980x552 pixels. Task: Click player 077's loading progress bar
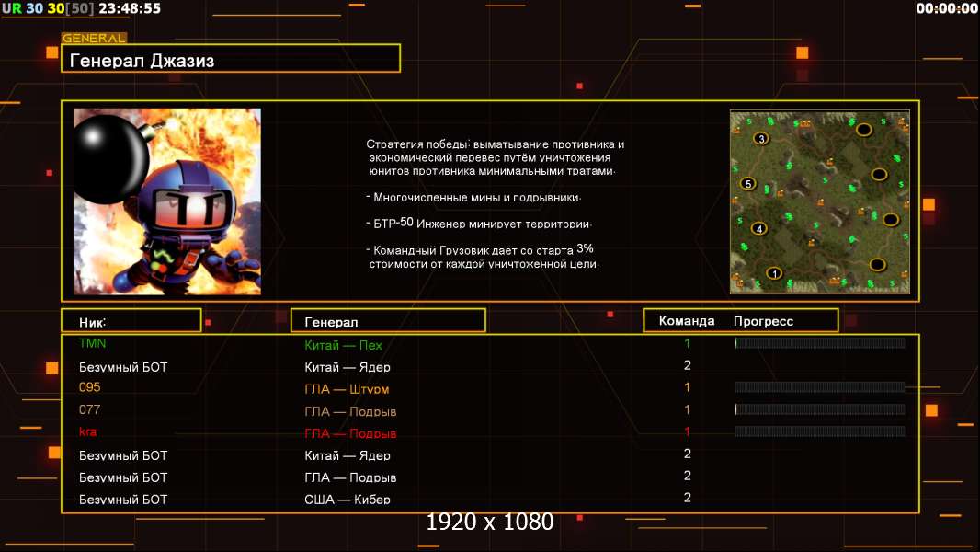[x=820, y=408]
